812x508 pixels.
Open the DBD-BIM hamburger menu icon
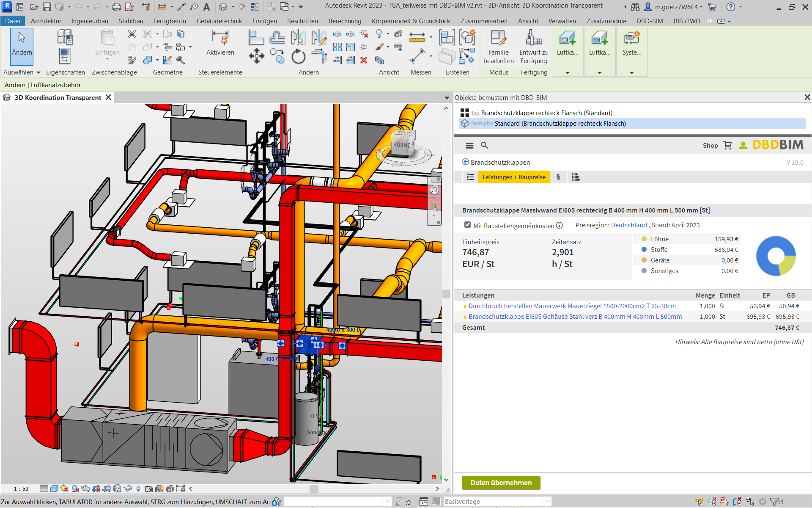click(x=469, y=145)
